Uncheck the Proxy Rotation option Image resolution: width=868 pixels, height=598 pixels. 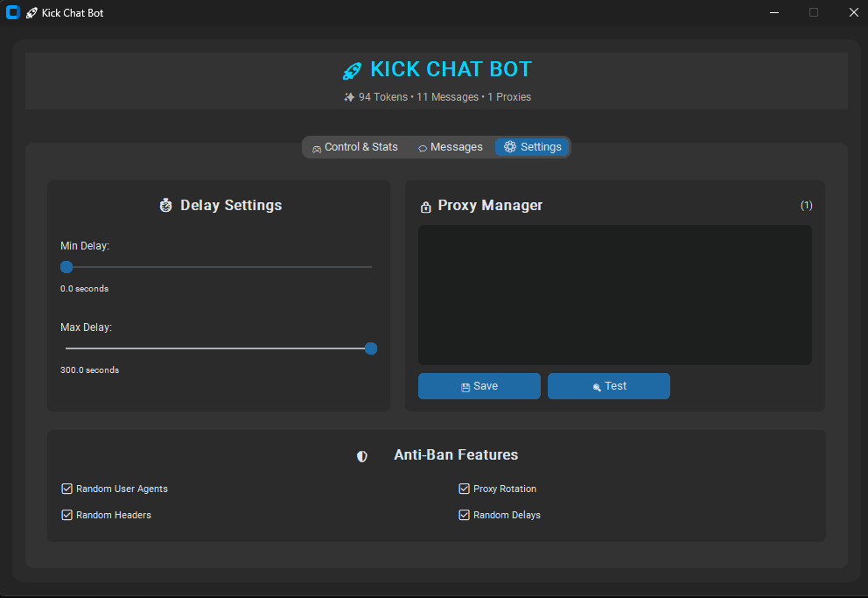pos(464,489)
